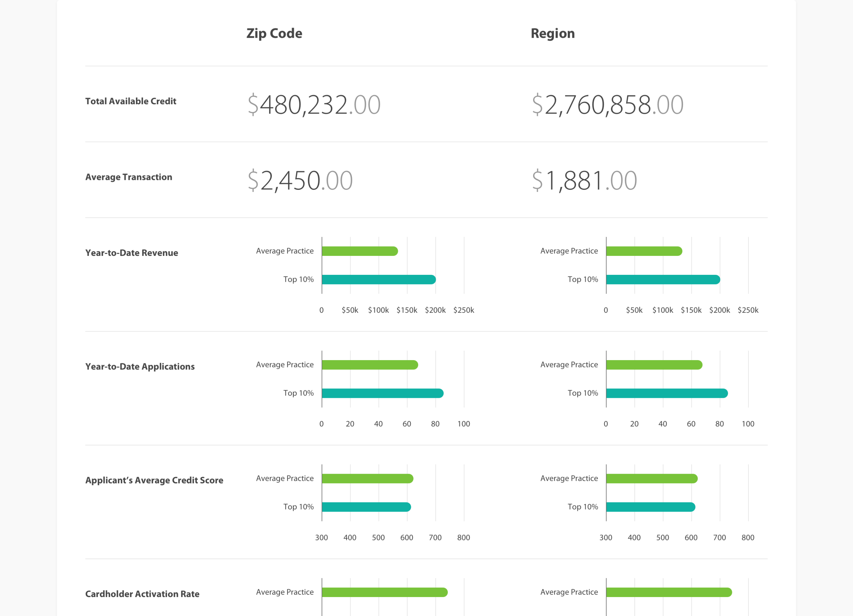Click the Cardholder Activation Rate label

tap(142, 594)
